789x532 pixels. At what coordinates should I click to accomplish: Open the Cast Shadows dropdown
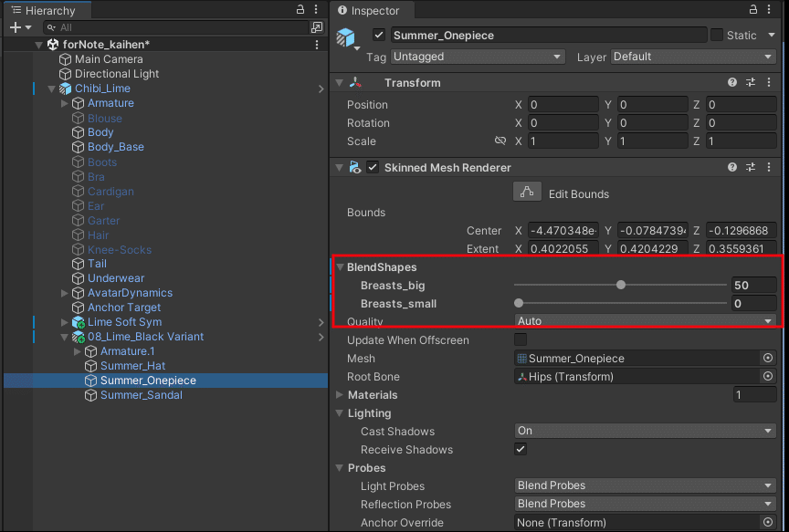tap(645, 431)
